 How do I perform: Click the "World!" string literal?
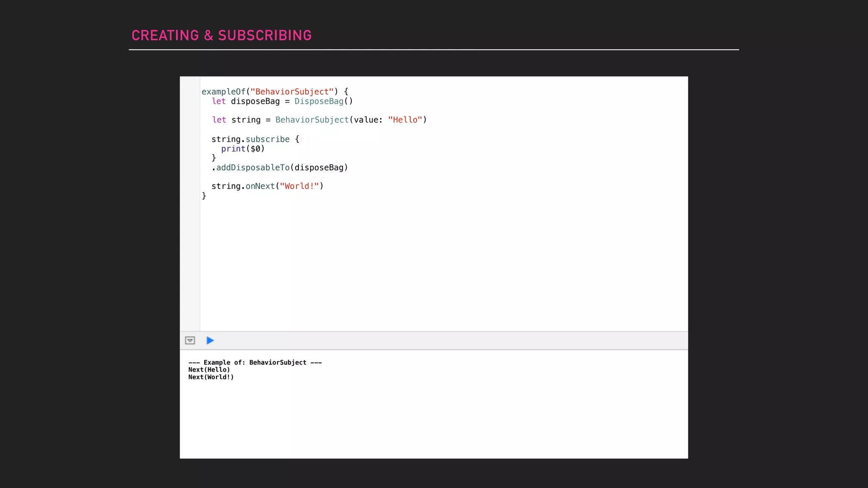tap(299, 186)
